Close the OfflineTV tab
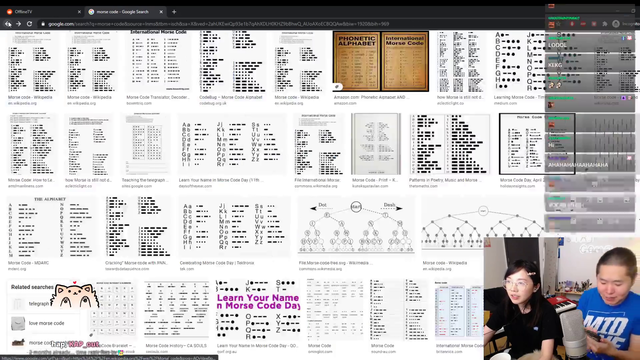The image size is (640, 360). 79,12
